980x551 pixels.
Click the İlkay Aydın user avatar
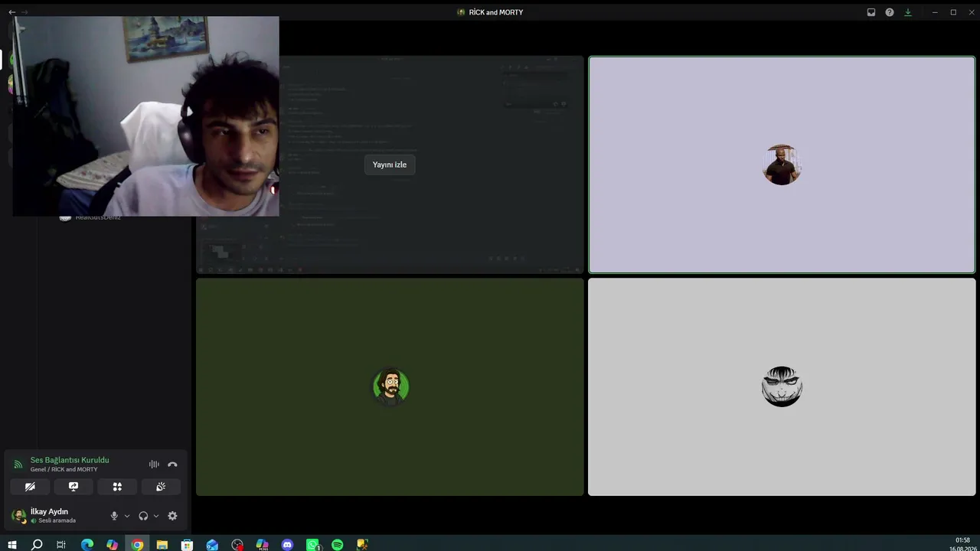(x=19, y=516)
